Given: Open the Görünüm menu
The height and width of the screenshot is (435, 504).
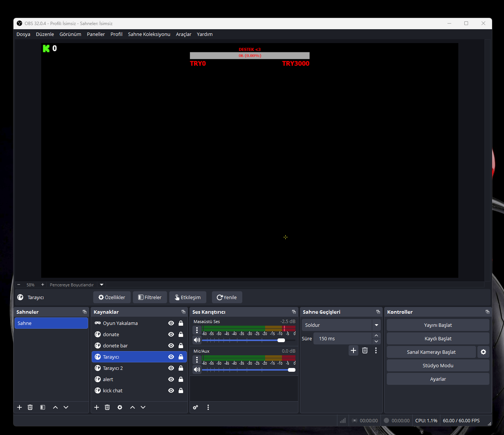Looking at the screenshot, I should [x=70, y=34].
